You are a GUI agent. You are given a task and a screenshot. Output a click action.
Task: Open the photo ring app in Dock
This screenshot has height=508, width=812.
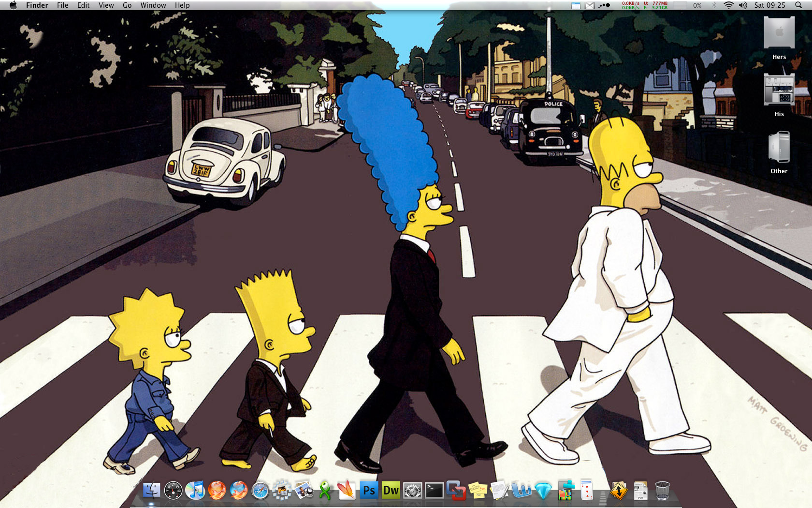tap(282, 491)
